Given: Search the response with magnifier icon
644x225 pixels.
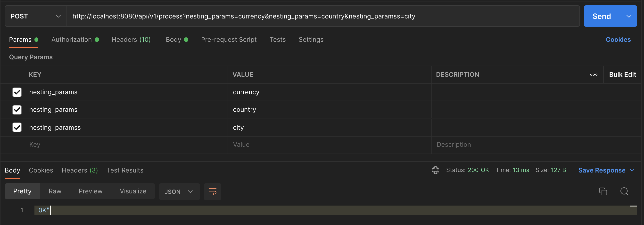Looking at the screenshot, I should click(x=624, y=191).
